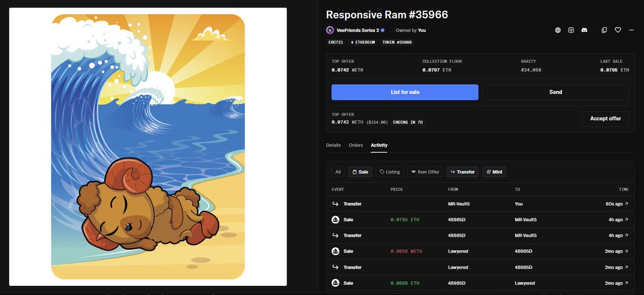Viewport: 644px width, 295px height.
Task: Open VeeFriends Series 2 collection link
Action: tap(357, 31)
